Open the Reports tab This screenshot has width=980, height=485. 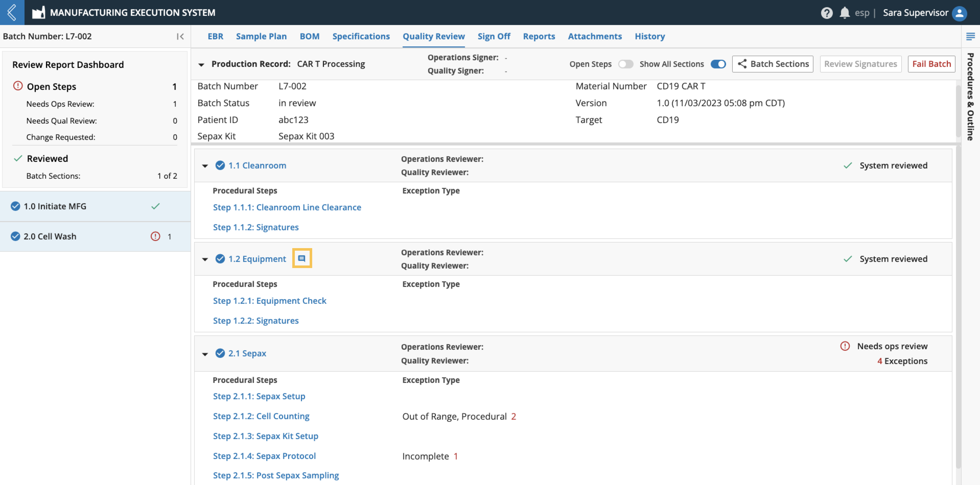coord(539,37)
